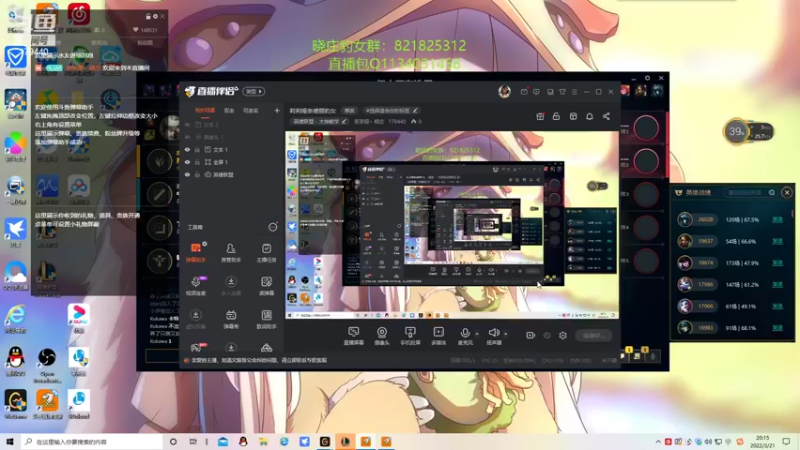This screenshot has height=450, width=800.
Task: Open the 弹幕秀 tool
Action: [x=231, y=319]
